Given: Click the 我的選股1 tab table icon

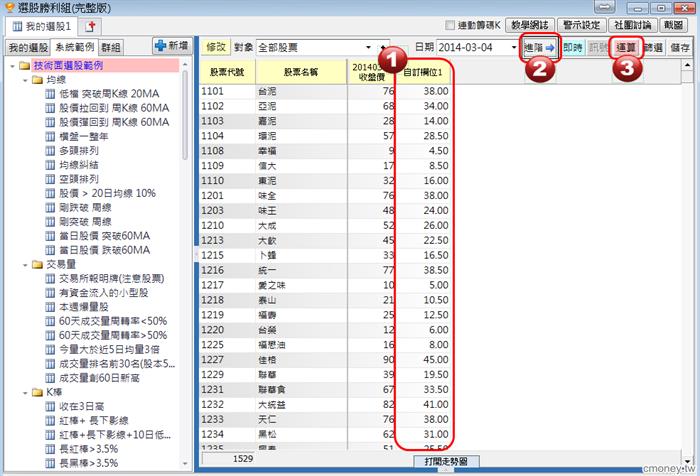Looking at the screenshot, I should pos(17,26).
